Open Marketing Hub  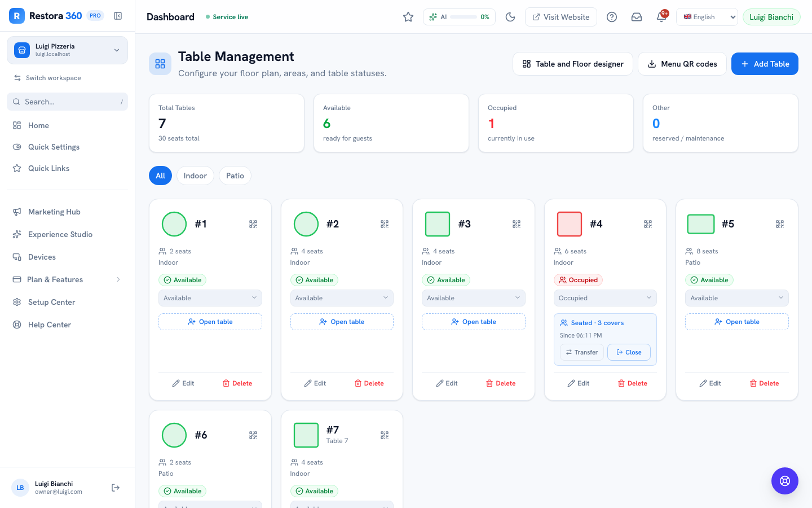click(67, 212)
